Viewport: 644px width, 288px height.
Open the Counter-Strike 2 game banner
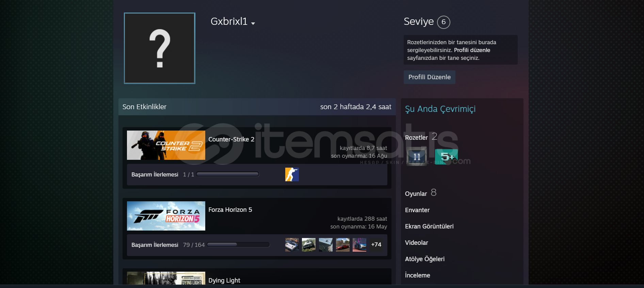[x=166, y=145]
